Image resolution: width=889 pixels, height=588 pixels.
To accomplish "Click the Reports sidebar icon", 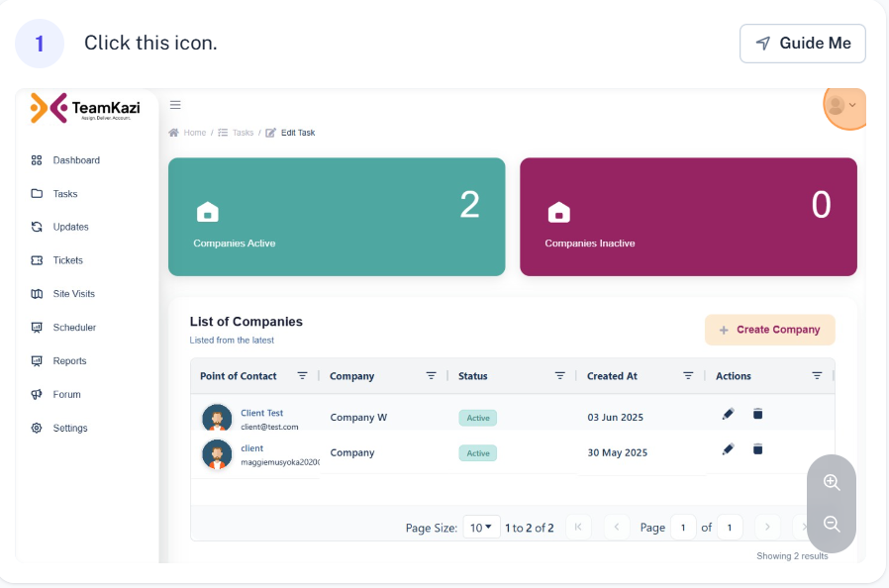I will (37, 360).
